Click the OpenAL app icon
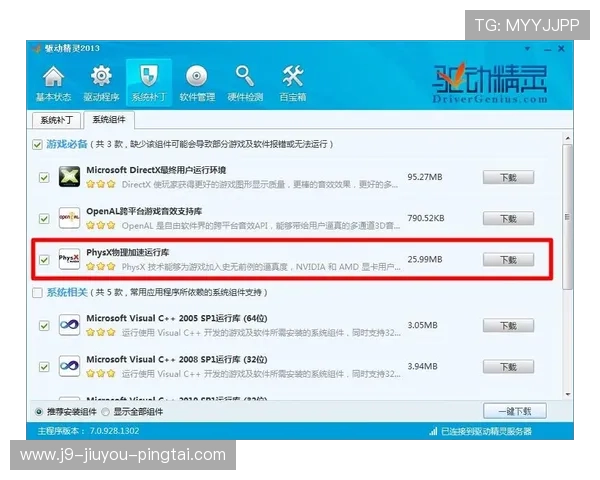This screenshot has width=600, height=480. tap(69, 218)
